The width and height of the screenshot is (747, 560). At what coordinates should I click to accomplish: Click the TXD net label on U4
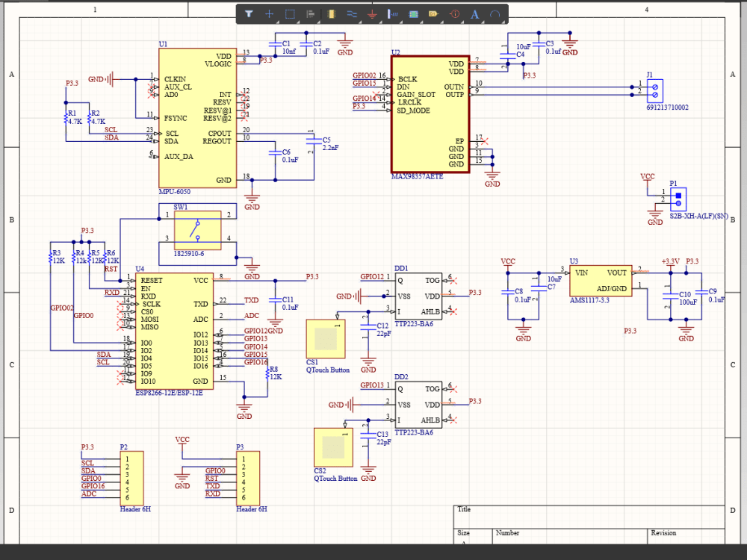coord(252,300)
